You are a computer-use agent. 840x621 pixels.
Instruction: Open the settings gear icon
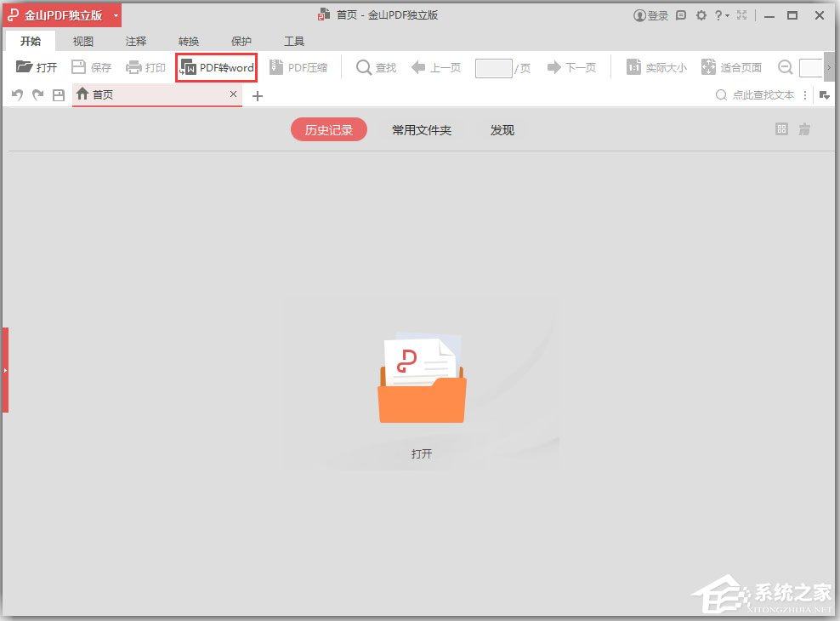tap(701, 14)
